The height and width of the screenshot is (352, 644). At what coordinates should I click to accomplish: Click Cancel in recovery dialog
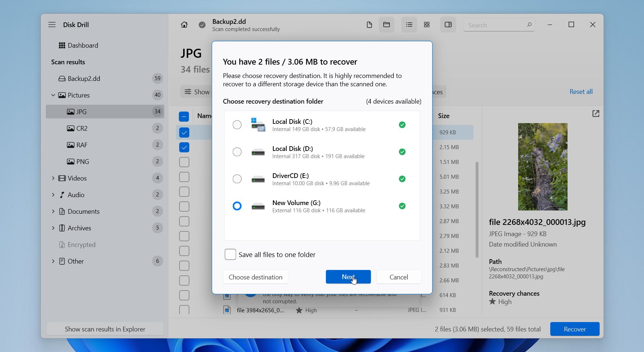point(399,277)
